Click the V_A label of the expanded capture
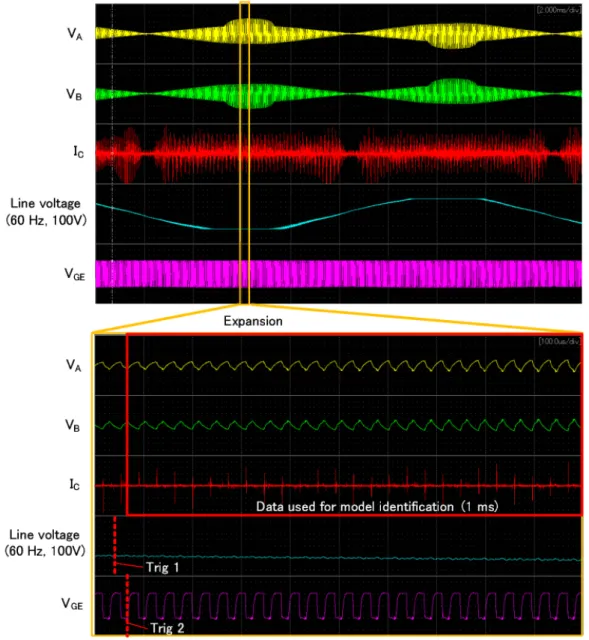Image resolution: width=589 pixels, height=640 pixels. [74, 365]
